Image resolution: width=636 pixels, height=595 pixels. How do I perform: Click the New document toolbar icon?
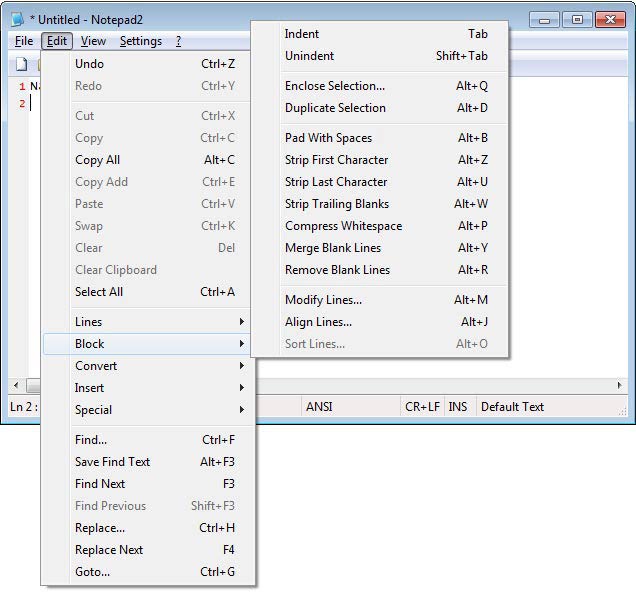click(x=21, y=64)
